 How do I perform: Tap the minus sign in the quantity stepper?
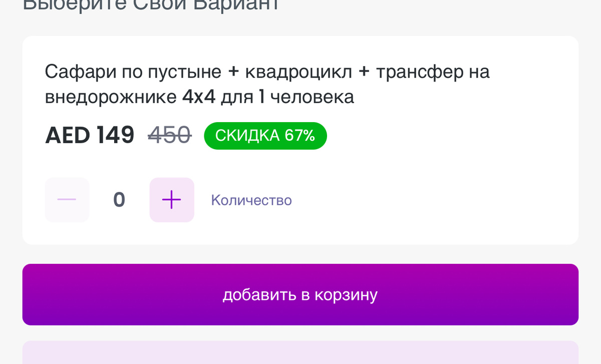point(67,200)
